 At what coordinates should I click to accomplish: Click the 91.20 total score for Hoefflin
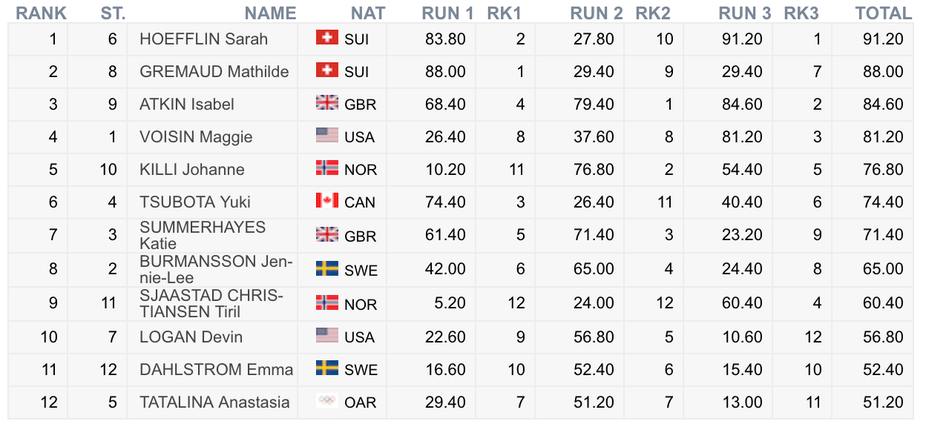click(x=883, y=39)
